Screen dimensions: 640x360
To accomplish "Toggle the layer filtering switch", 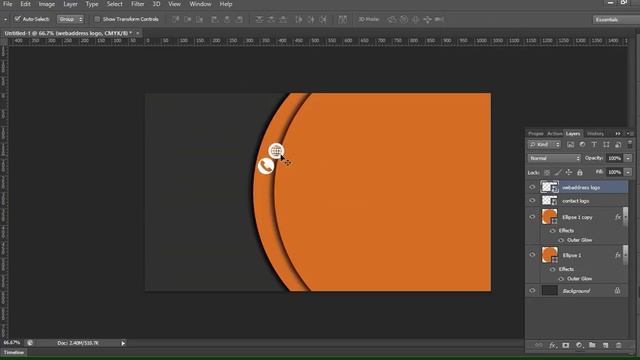I will pyautogui.click(x=630, y=144).
